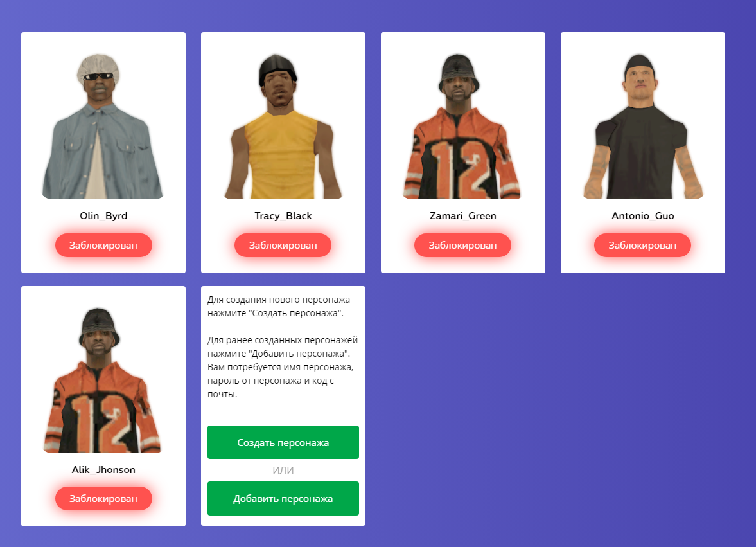Open the Zamari_Green character image
The height and width of the screenshot is (547, 756).
point(462,126)
